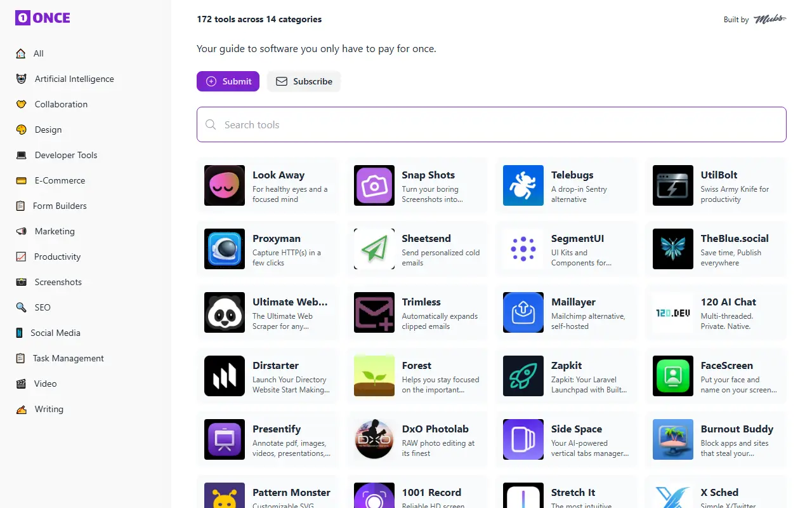Open the Sheetsend title link
Image resolution: width=812 pixels, height=508 pixels.
click(426, 239)
